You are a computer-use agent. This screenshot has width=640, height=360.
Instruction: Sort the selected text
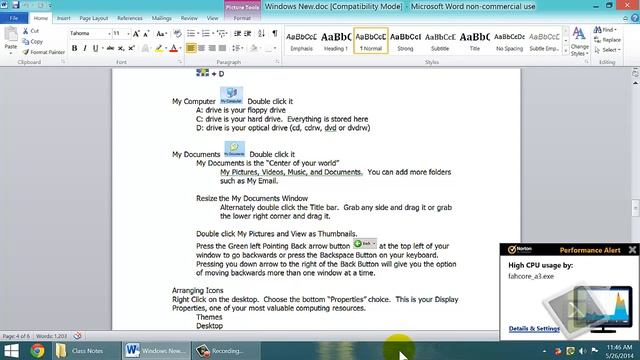point(261,33)
